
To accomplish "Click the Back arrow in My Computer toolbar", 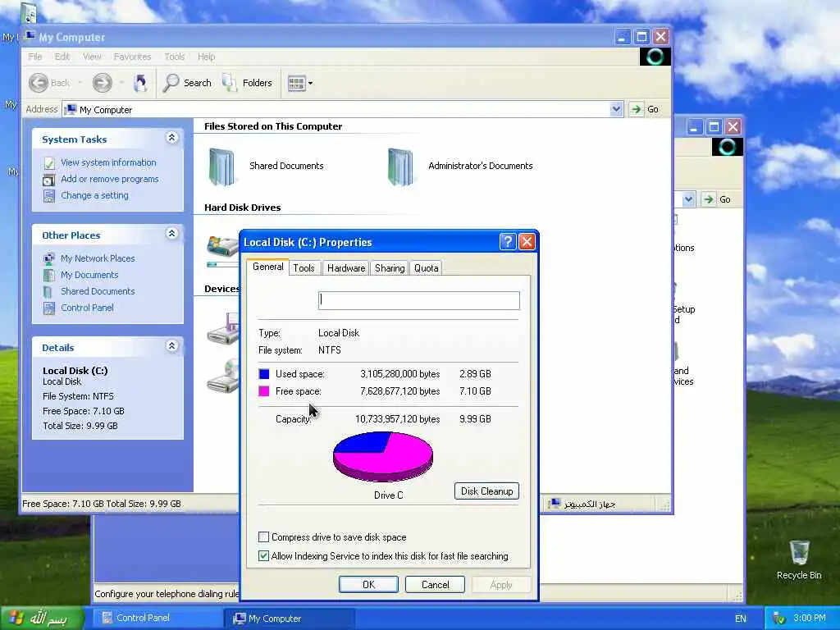I will point(39,83).
